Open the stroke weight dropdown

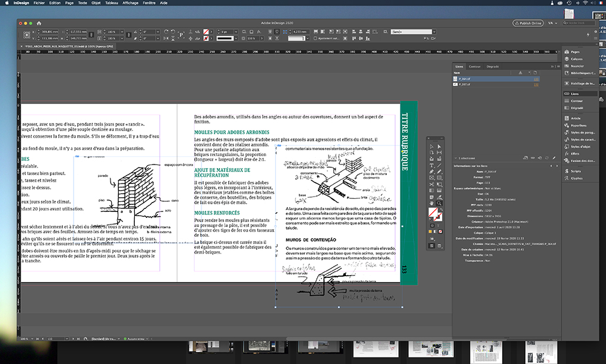(x=236, y=31)
